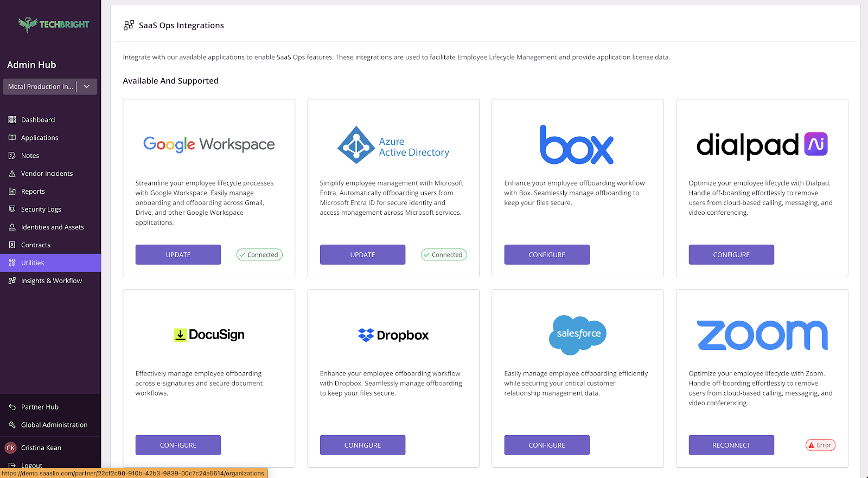Image resolution: width=868 pixels, height=478 pixels.
Task: Click the DocuSign logo
Action: pyautogui.click(x=209, y=335)
